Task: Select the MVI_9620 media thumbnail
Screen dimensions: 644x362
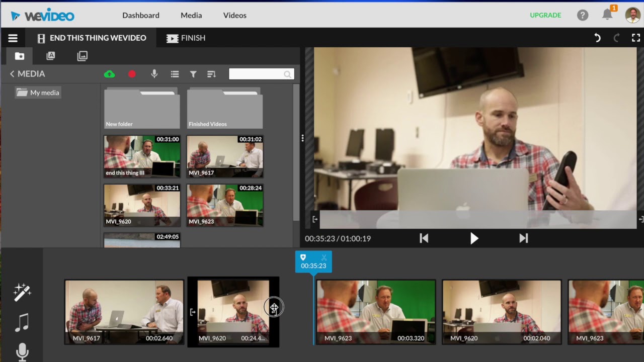Action: [x=142, y=205]
